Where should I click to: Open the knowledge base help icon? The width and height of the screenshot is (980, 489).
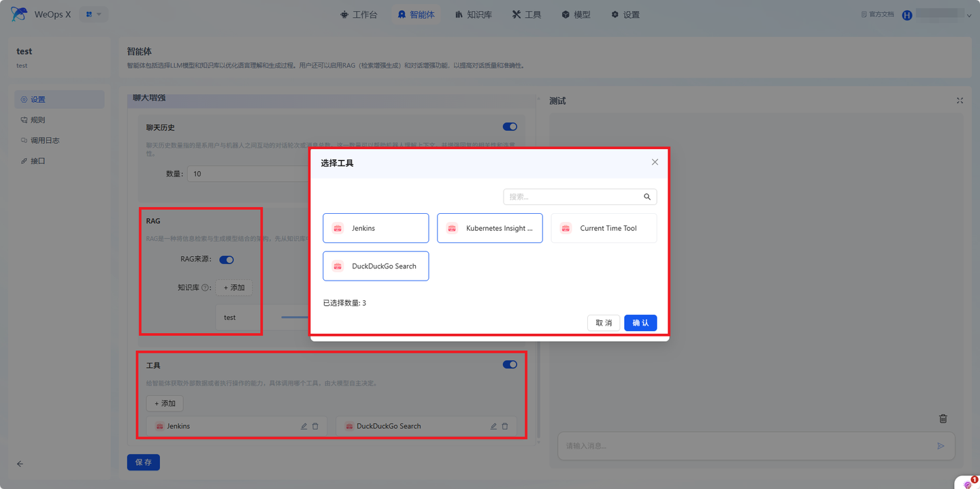coord(205,288)
